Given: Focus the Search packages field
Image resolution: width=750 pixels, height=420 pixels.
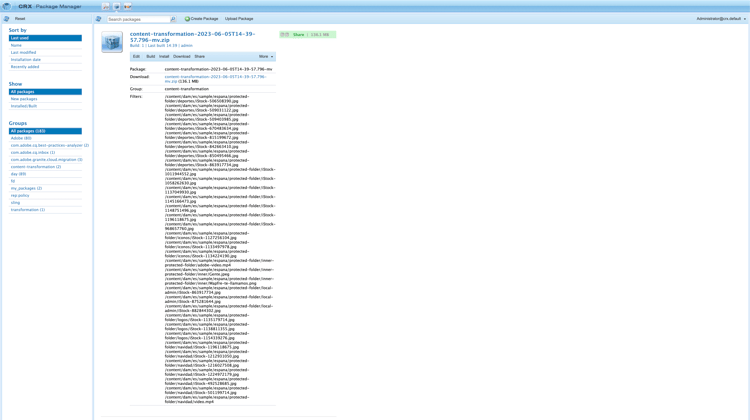Looking at the screenshot, I should coord(138,19).
